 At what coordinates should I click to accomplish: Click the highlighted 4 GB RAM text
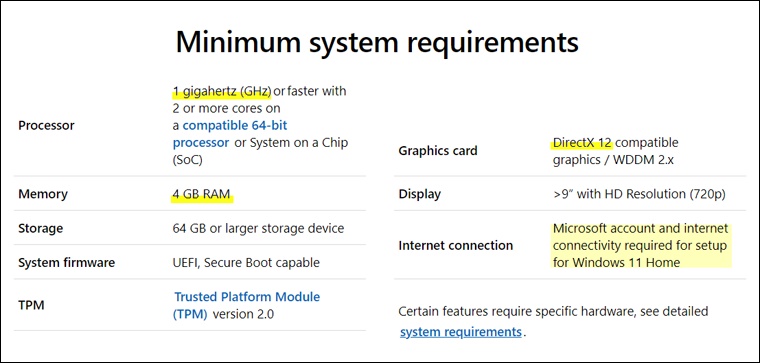(203, 194)
